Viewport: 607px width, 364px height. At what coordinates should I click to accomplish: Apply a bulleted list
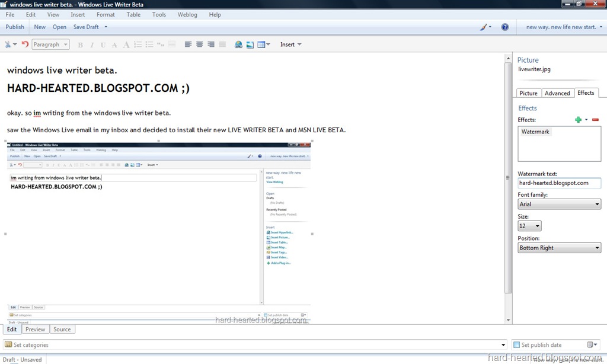tap(149, 44)
